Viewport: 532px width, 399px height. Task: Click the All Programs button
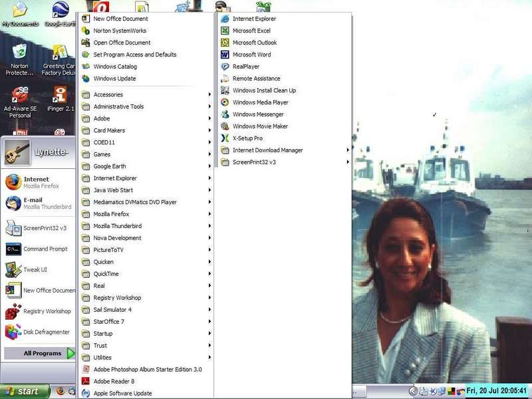pos(43,354)
